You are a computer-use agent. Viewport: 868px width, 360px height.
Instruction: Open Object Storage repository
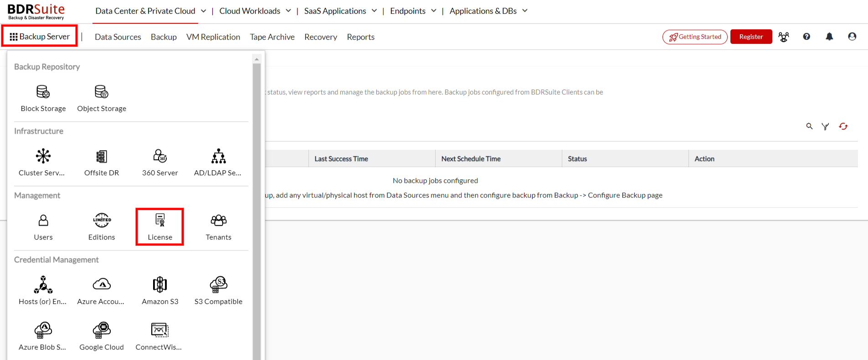[x=102, y=99]
